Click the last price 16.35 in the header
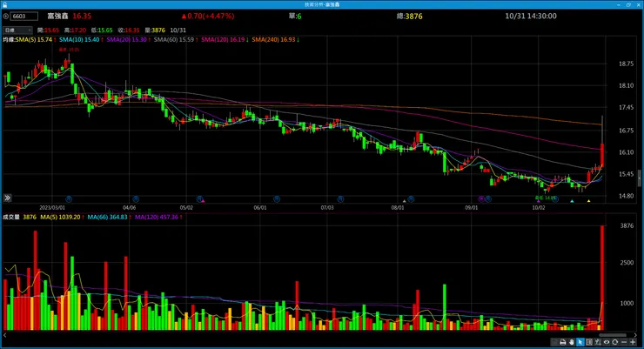 [82, 17]
